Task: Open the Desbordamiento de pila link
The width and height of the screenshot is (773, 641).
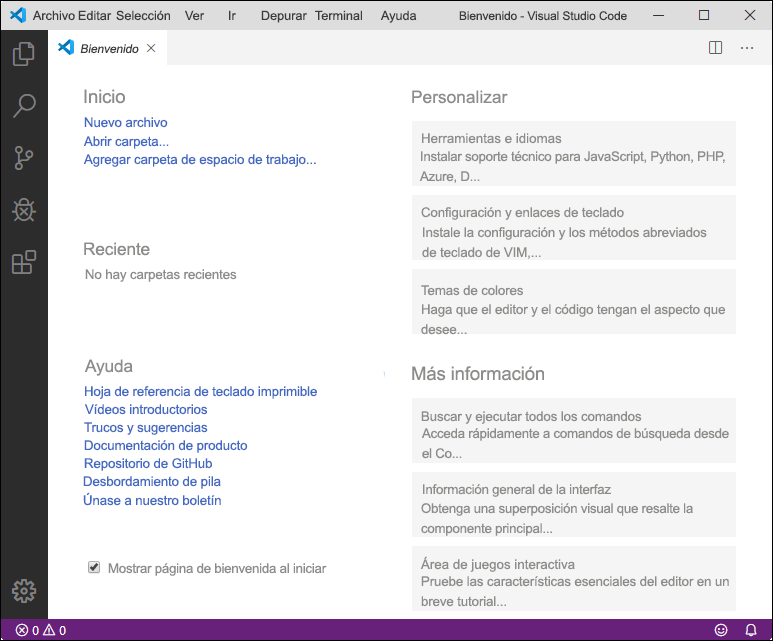Action: click(152, 482)
